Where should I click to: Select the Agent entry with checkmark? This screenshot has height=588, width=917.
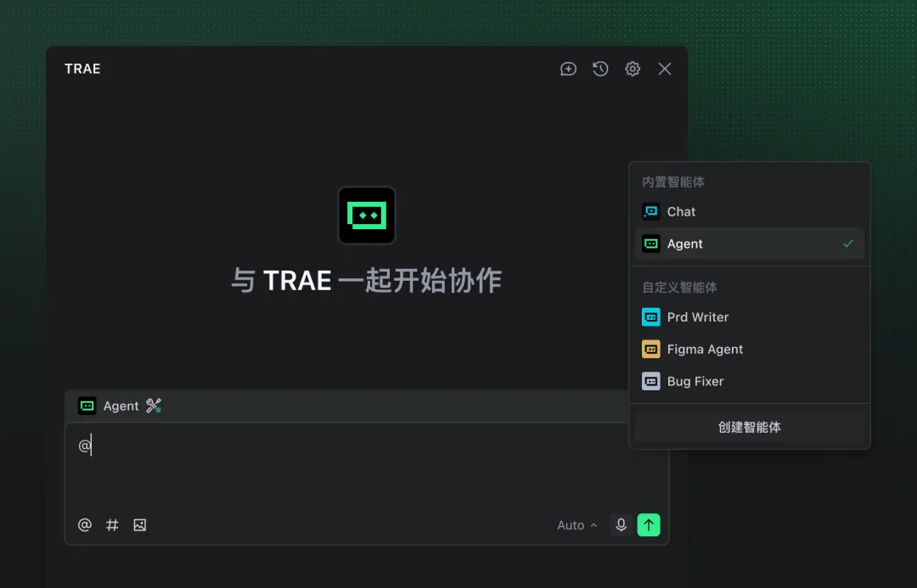[749, 244]
